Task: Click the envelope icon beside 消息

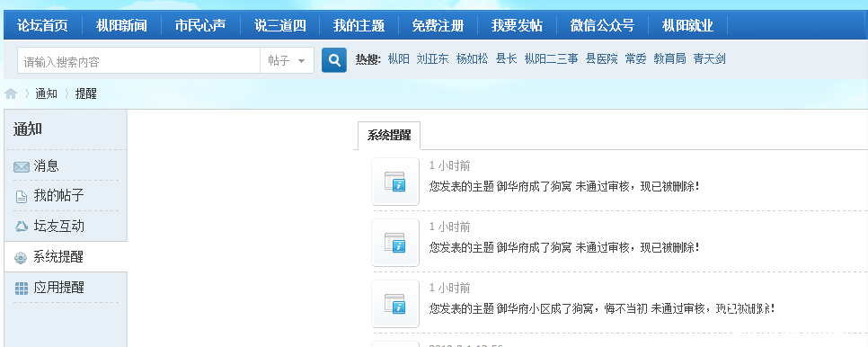Action: click(21, 166)
